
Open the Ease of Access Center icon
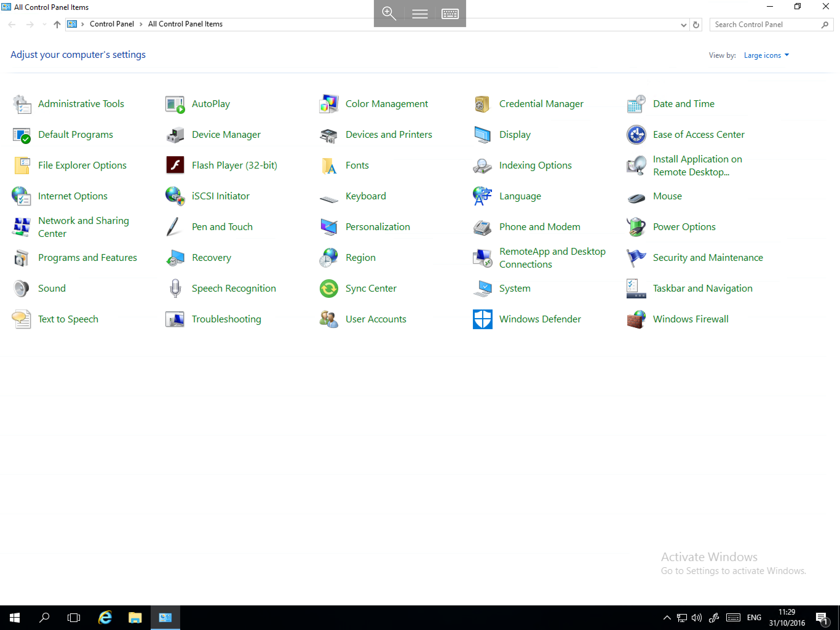click(x=636, y=135)
